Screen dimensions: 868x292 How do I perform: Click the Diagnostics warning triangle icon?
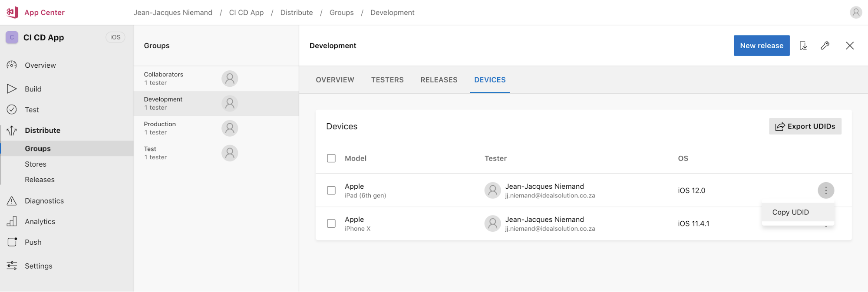[12, 201]
